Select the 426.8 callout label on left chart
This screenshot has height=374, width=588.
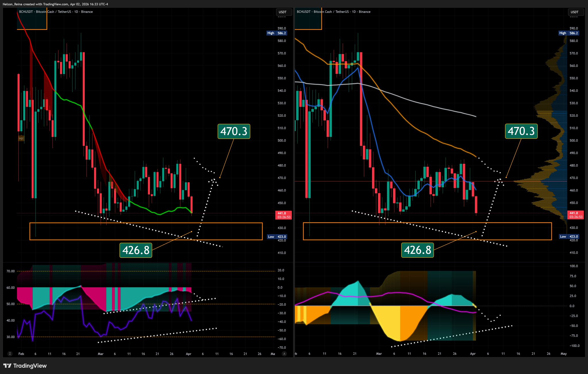pyautogui.click(x=136, y=250)
